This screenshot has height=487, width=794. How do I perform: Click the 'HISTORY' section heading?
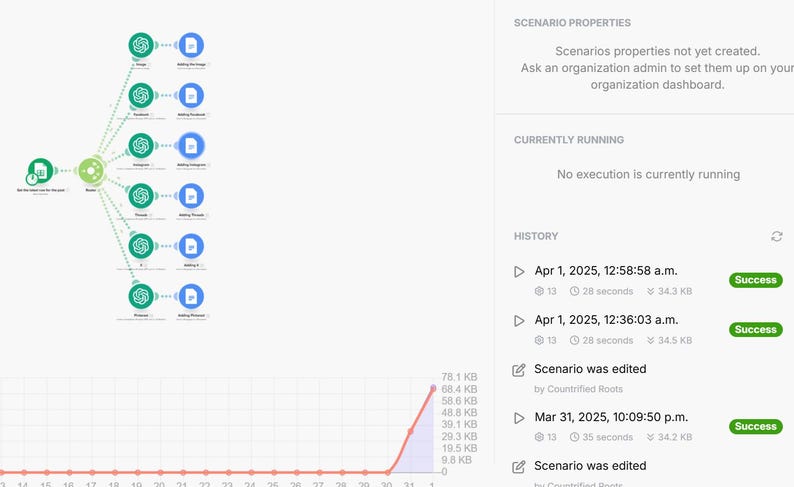(536, 236)
